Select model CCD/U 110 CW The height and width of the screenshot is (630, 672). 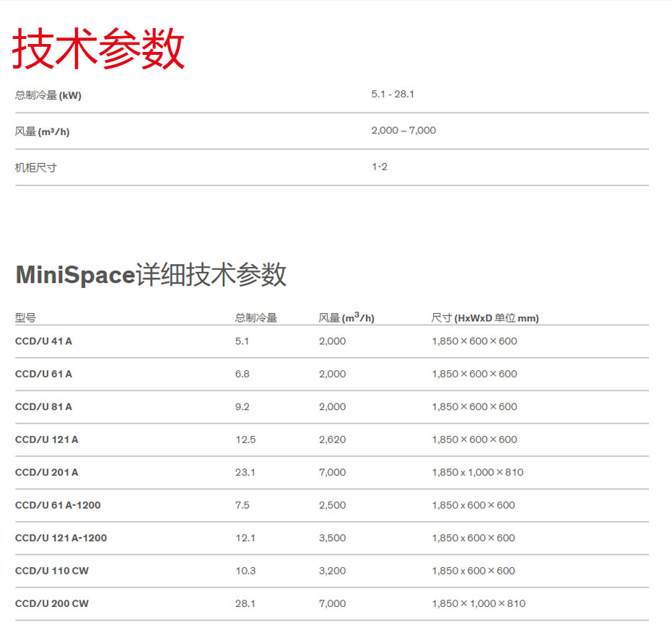pyautogui.click(x=51, y=571)
